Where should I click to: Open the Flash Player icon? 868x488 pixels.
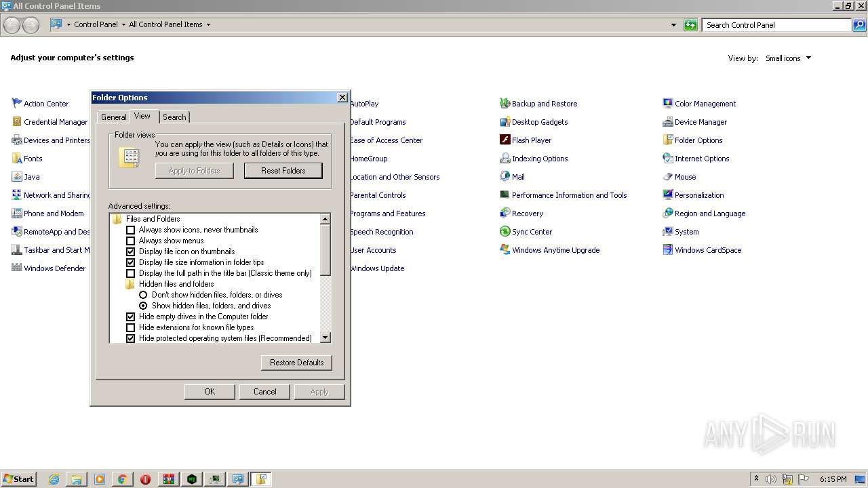[505, 140]
